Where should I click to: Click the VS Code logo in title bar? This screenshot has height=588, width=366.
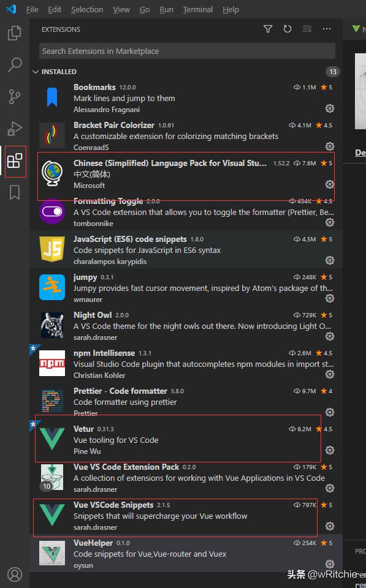click(11, 9)
